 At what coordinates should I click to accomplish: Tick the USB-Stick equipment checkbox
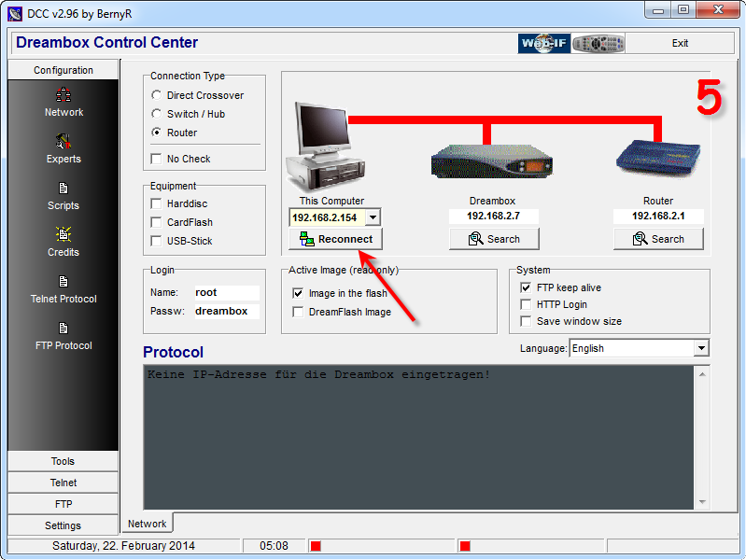click(156, 241)
